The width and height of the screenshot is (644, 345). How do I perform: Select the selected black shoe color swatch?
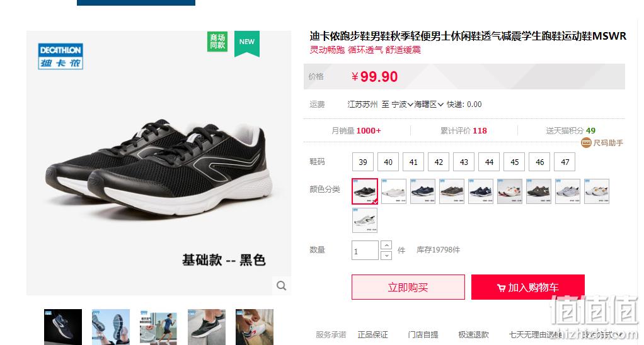(x=365, y=191)
